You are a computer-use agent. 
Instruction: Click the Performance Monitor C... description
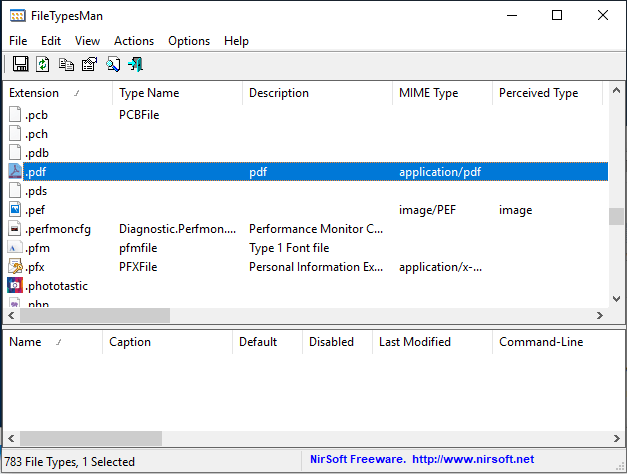pos(315,229)
